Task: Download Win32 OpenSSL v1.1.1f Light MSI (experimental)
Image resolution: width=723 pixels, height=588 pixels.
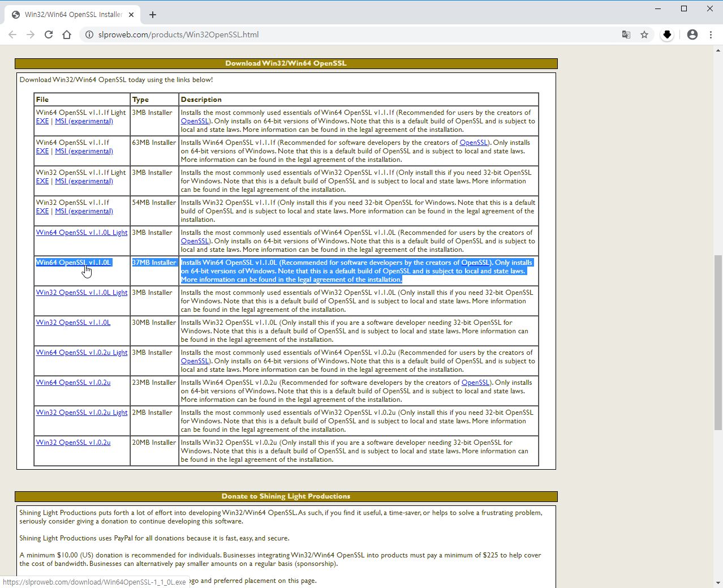Action: (x=84, y=181)
